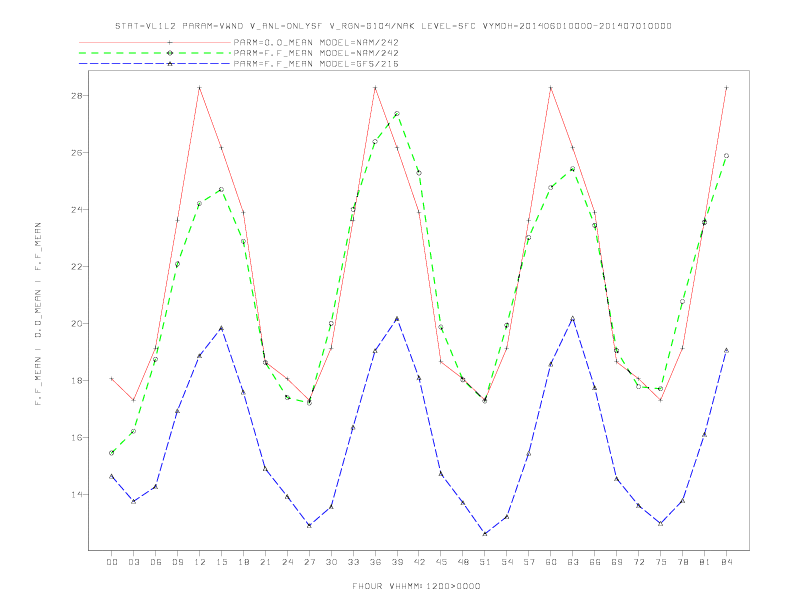Click x-axis tick label 84
This screenshot has width=792, height=612.
tap(726, 562)
